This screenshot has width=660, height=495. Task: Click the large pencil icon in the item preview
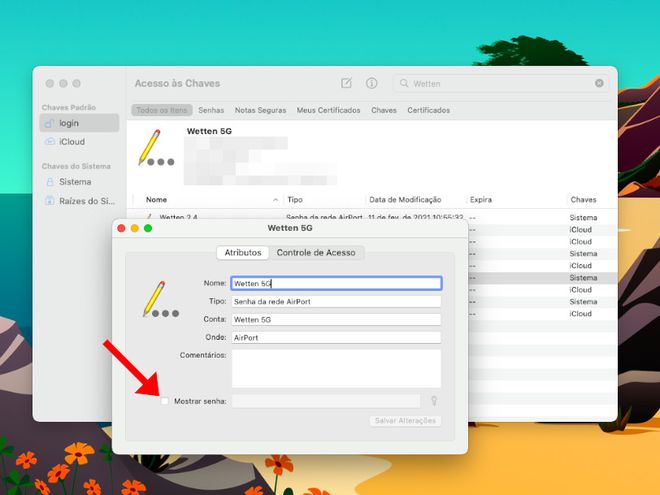(x=156, y=148)
